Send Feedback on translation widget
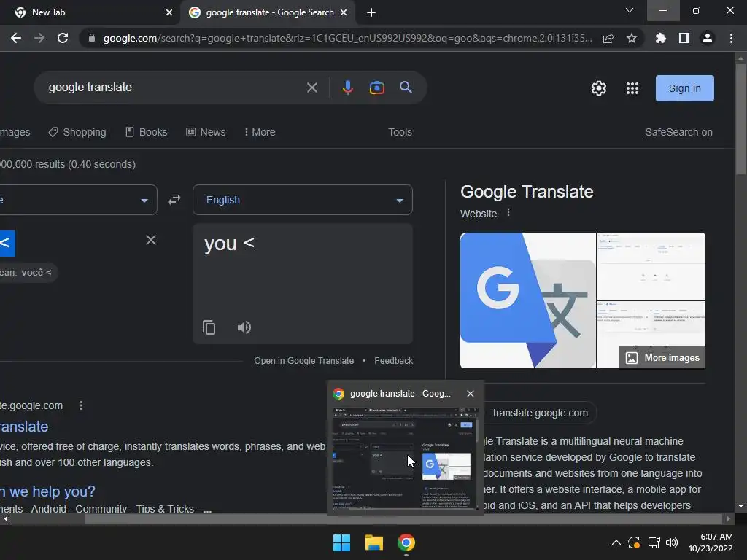This screenshot has height=560, width=747. [393, 361]
